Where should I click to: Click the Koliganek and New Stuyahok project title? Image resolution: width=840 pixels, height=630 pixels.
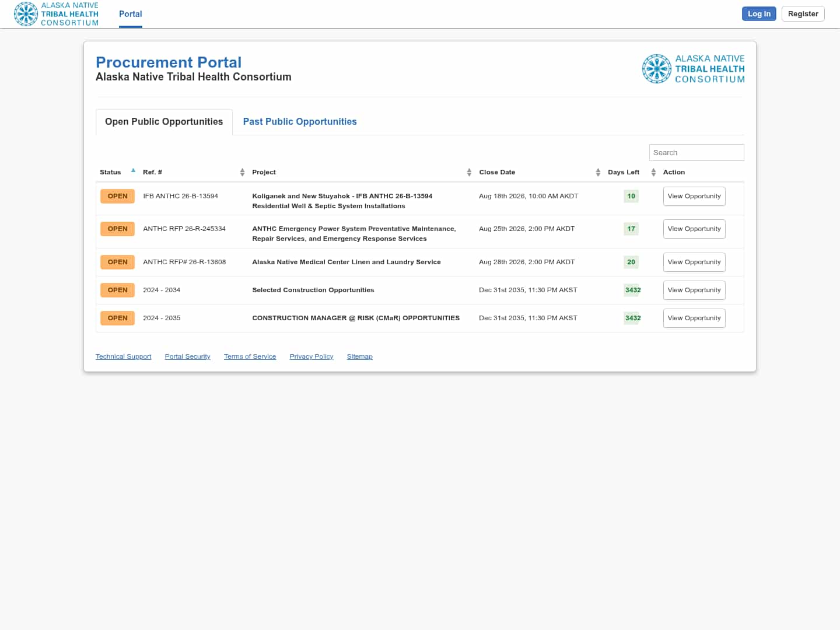342,201
